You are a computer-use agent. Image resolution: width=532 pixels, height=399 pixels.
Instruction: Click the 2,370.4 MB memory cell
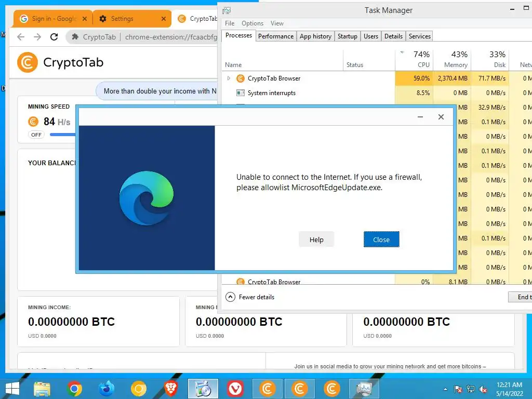pos(453,78)
